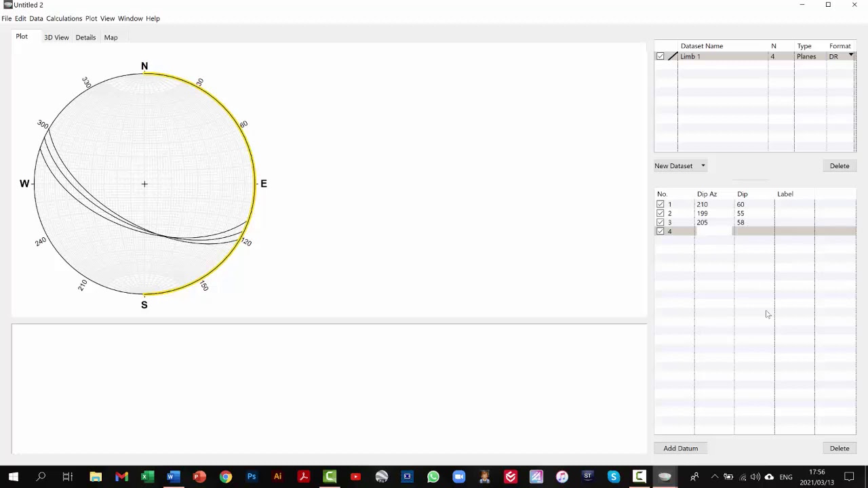Open the File menu
This screenshot has height=488, width=868.
click(x=6, y=18)
